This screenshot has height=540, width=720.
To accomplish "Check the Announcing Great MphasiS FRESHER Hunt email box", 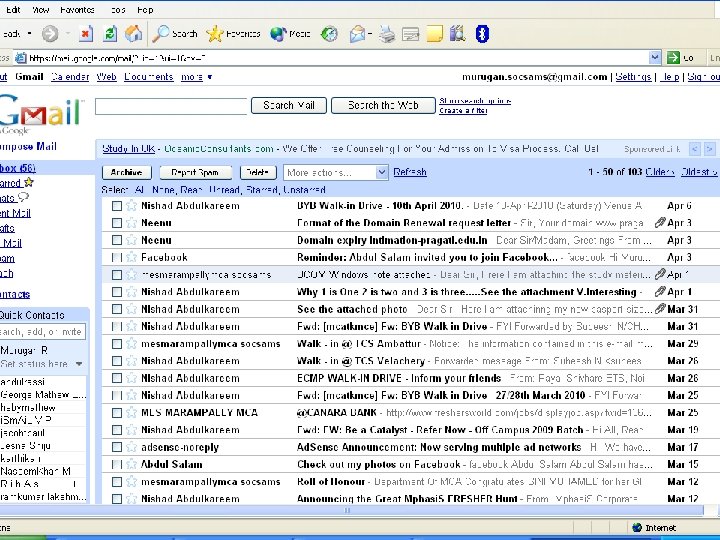I will point(117,499).
